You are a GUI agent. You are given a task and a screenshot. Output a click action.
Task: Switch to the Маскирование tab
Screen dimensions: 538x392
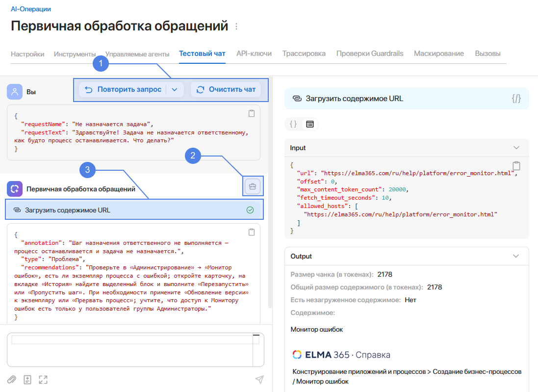(439, 53)
